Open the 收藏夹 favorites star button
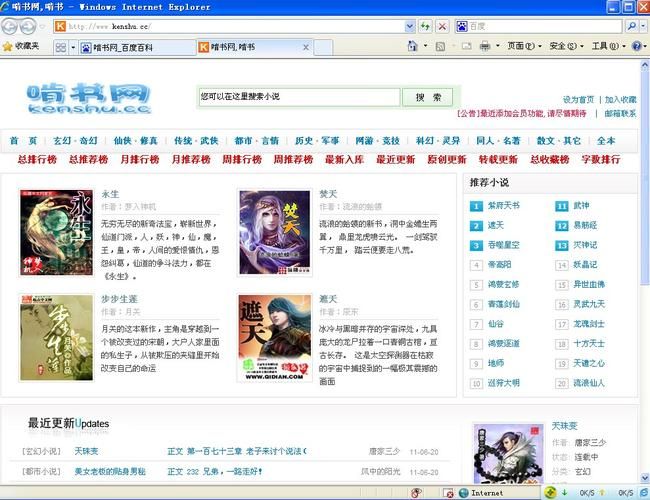This screenshot has height=500, width=650. pos(22,46)
